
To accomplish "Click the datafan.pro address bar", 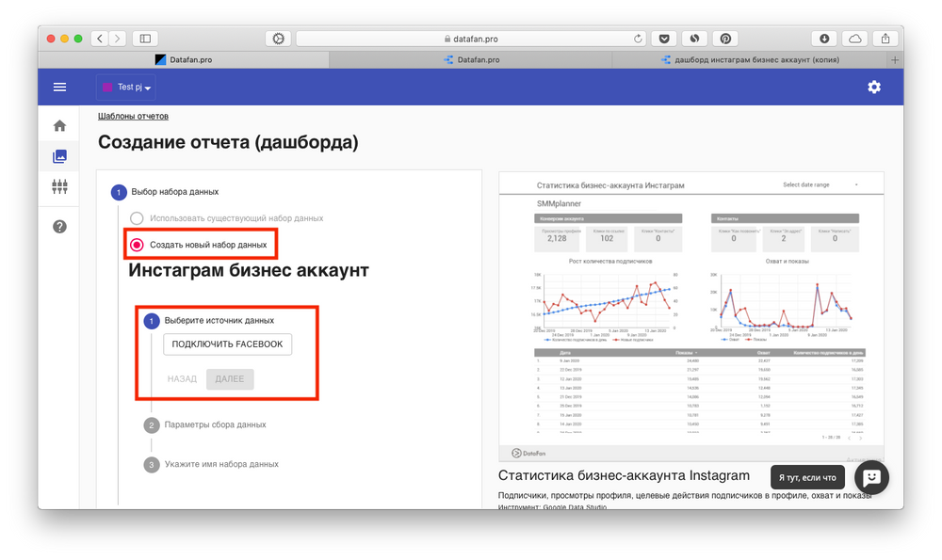I will tap(471, 39).
